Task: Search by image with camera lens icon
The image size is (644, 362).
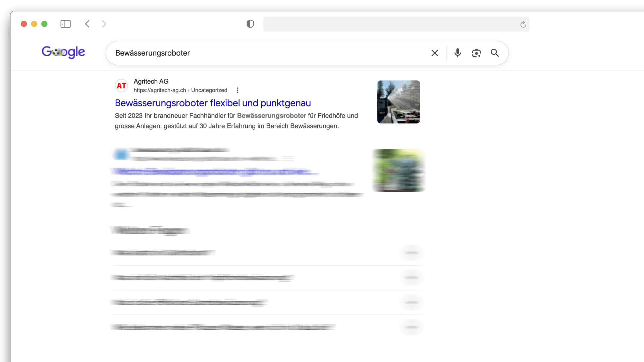Action: click(x=476, y=53)
